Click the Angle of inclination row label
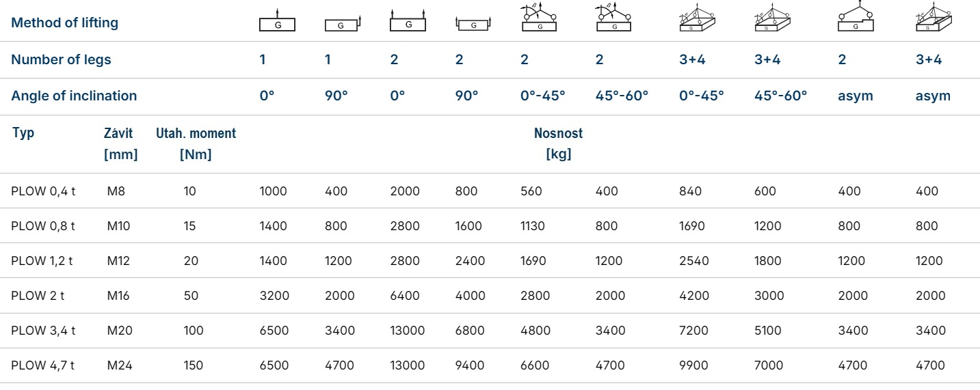The image size is (980, 390). point(74,96)
